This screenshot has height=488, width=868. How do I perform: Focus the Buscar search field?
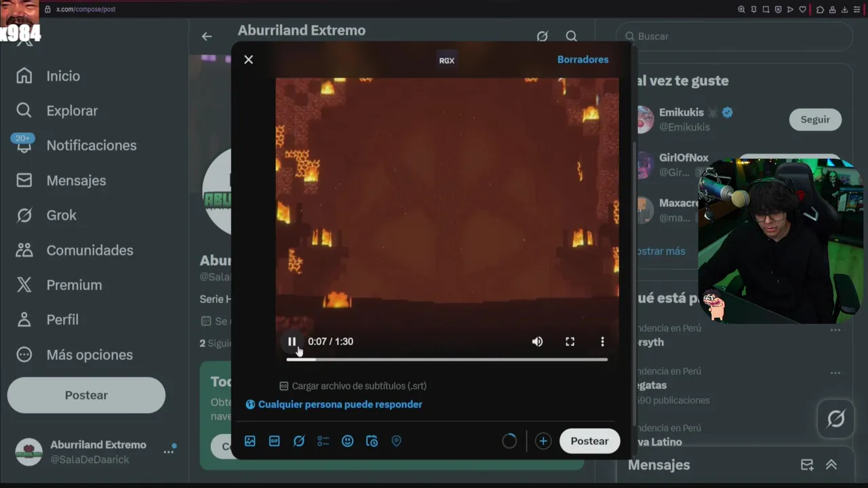point(734,36)
